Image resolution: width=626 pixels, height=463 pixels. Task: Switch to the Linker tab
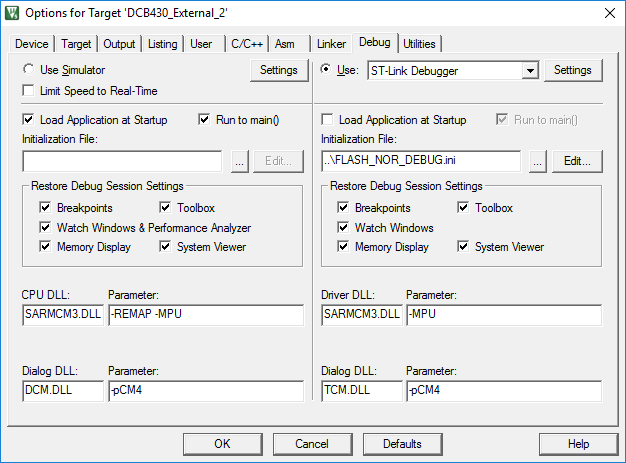331,44
